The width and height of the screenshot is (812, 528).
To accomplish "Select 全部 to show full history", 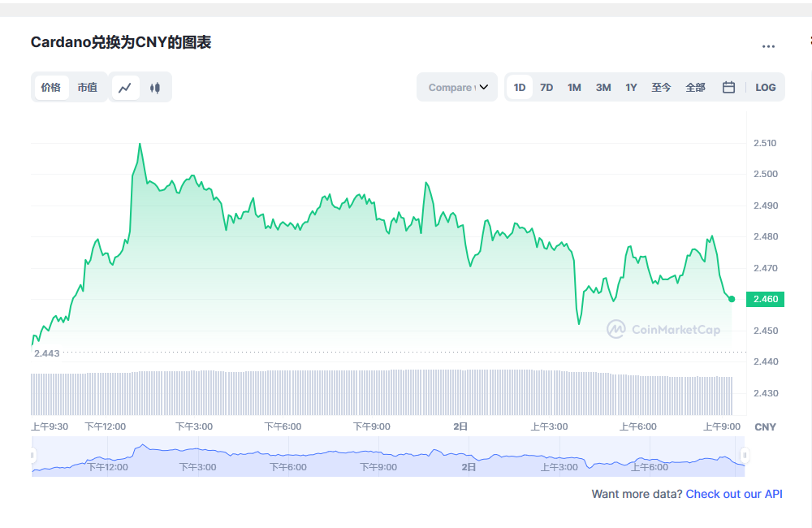I will tap(695, 87).
